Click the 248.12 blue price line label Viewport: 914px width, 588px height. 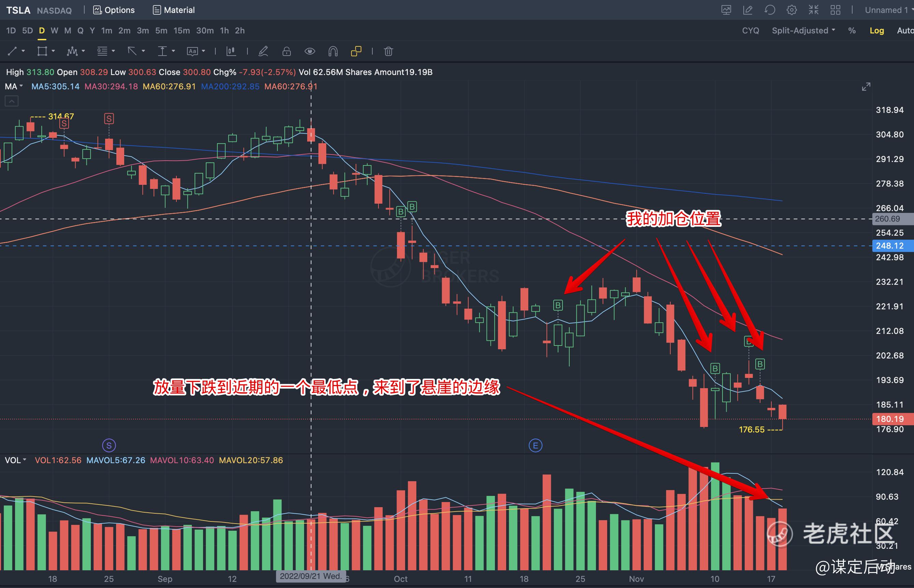(893, 246)
